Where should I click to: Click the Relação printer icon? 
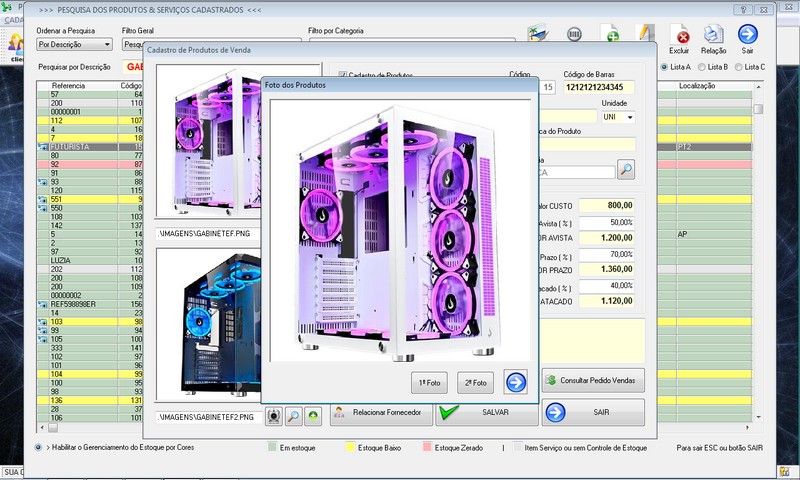click(713, 39)
